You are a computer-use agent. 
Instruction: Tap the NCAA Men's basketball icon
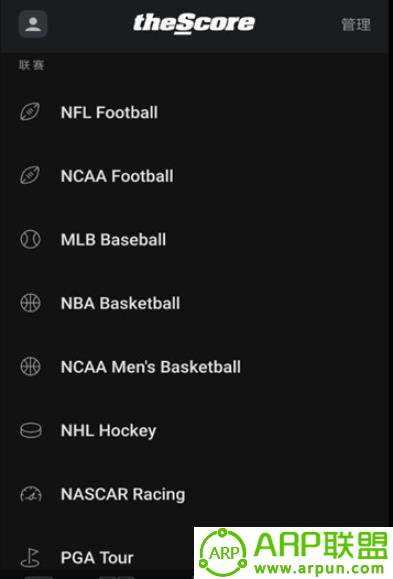(x=30, y=366)
